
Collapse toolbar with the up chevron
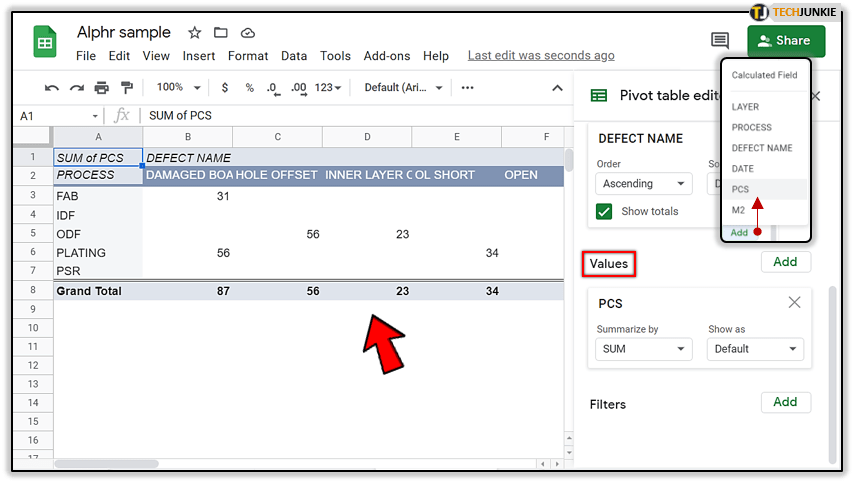pyautogui.click(x=558, y=88)
